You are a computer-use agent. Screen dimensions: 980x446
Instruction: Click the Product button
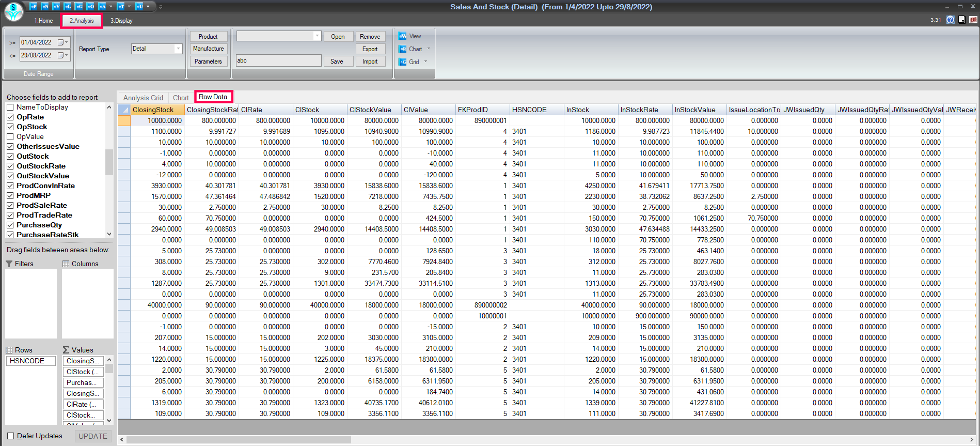pos(208,37)
